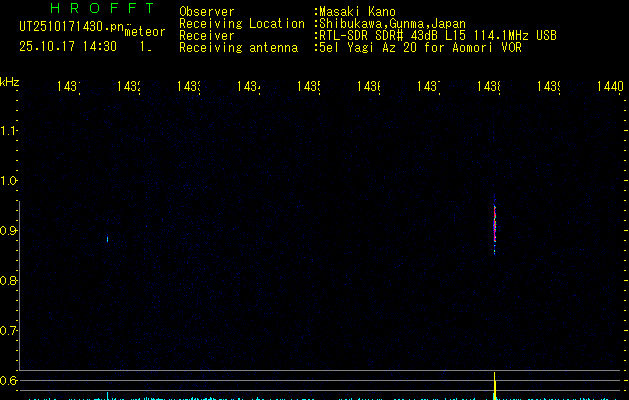Click the kHz axis unit label
629x400 pixels.
(x=10, y=82)
